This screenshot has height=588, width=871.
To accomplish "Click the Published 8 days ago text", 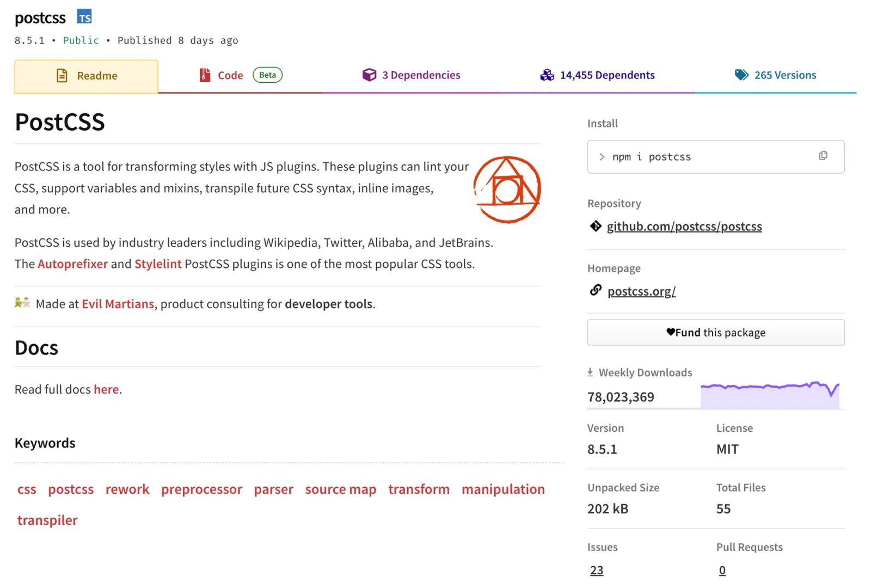I will (178, 40).
